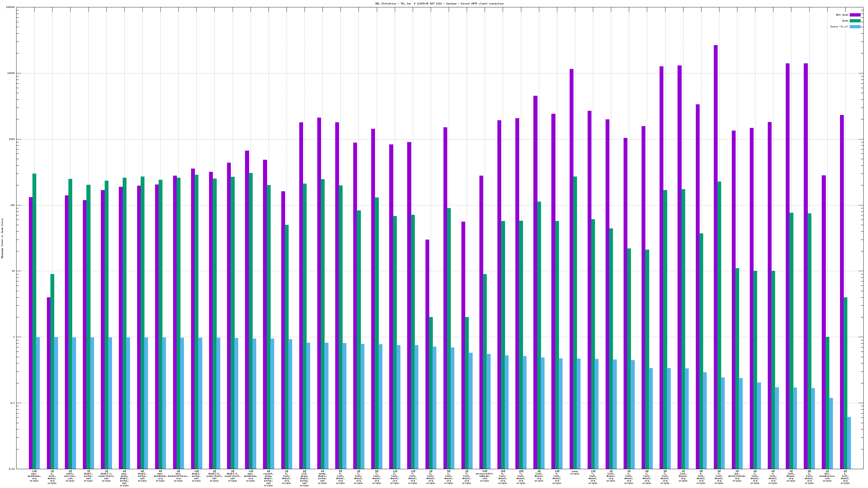This screenshot has height=488, width=868.
Task: Click the blue Score (0..1) legend swatch
Action: click(x=855, y=27)
